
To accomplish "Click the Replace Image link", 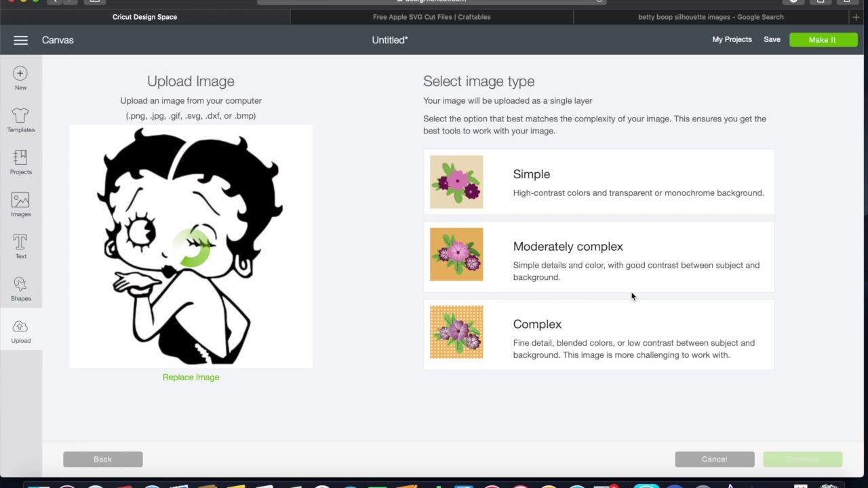I will (x=191, y=378).
